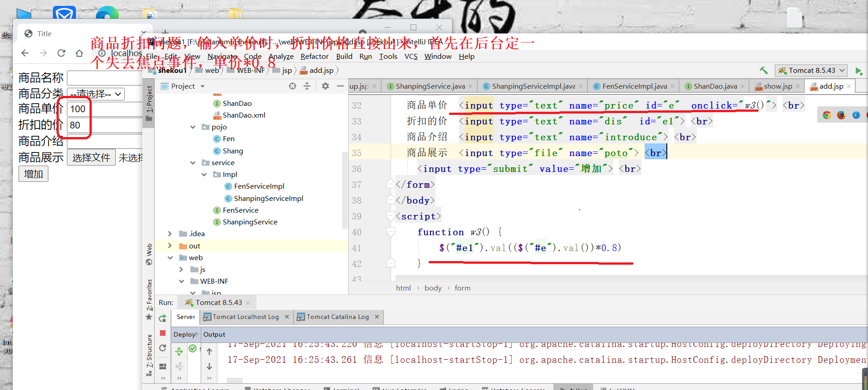868x390 pixels.
Task: Click the Build project hammer icon
Action: (x=764, y=70)
